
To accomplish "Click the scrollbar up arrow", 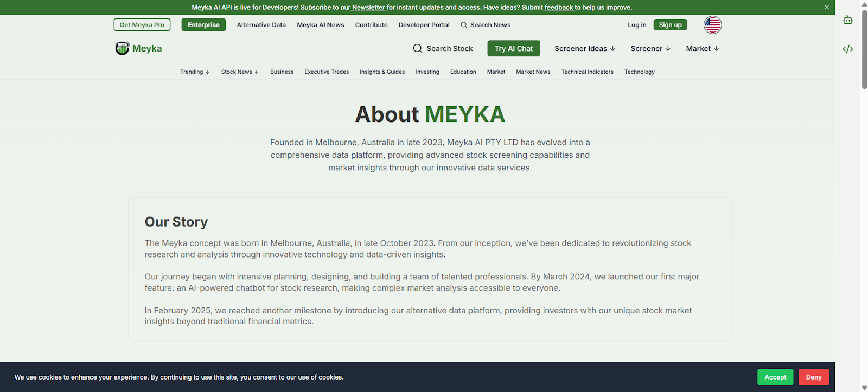I will [x=864, y=4].
